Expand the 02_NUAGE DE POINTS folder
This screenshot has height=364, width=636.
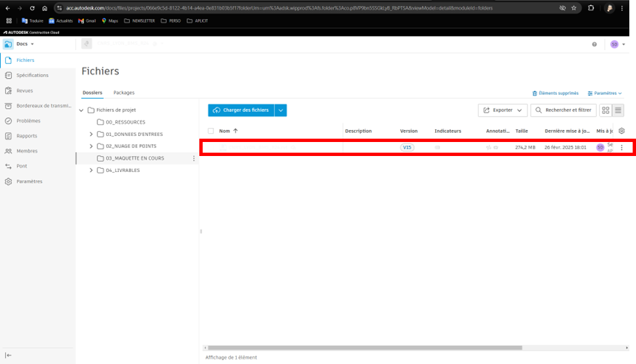91,146
